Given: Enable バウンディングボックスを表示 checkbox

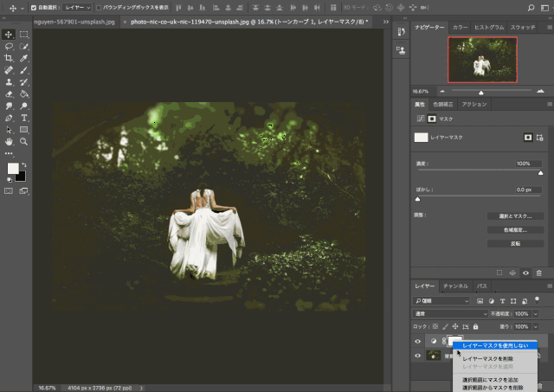Looking at the screenshot, I should coord(99,8).
